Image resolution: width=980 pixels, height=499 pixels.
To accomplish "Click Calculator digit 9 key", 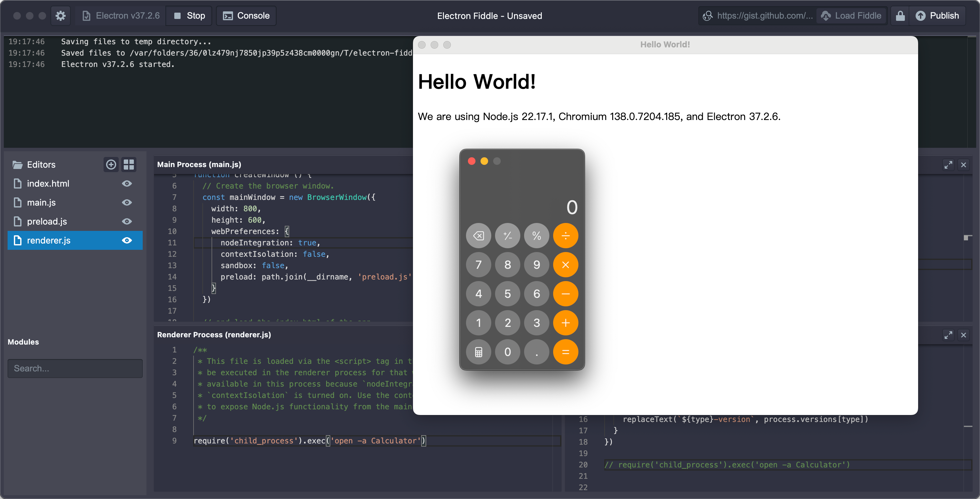I will (x=536, y=265).
